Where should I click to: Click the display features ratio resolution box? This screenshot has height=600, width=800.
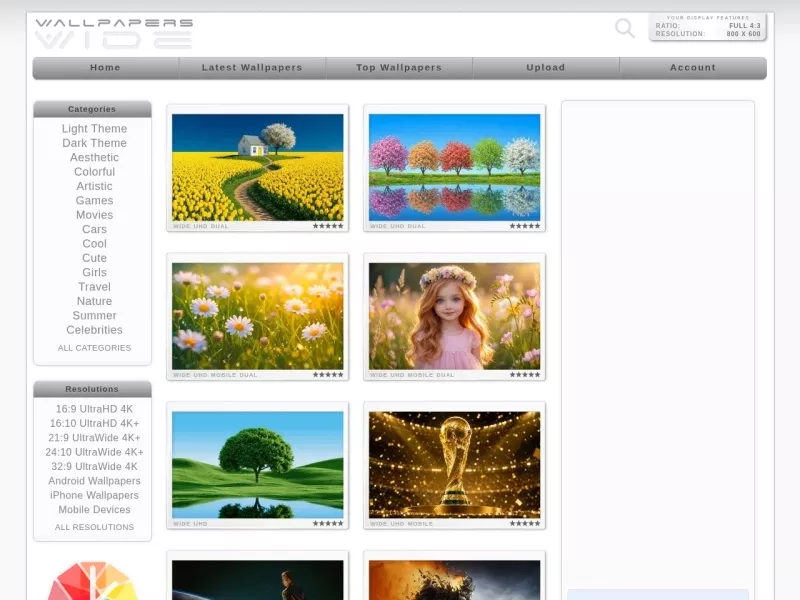(x=708, y=27)
